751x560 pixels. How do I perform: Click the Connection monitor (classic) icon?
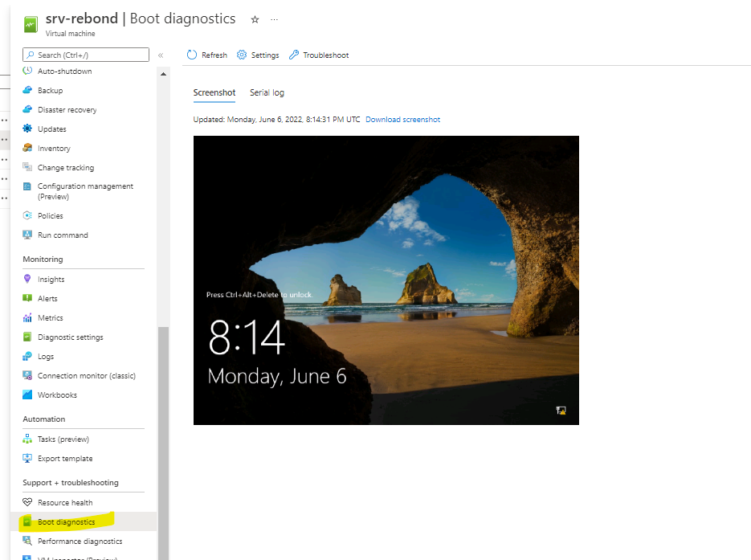[27, 375]
